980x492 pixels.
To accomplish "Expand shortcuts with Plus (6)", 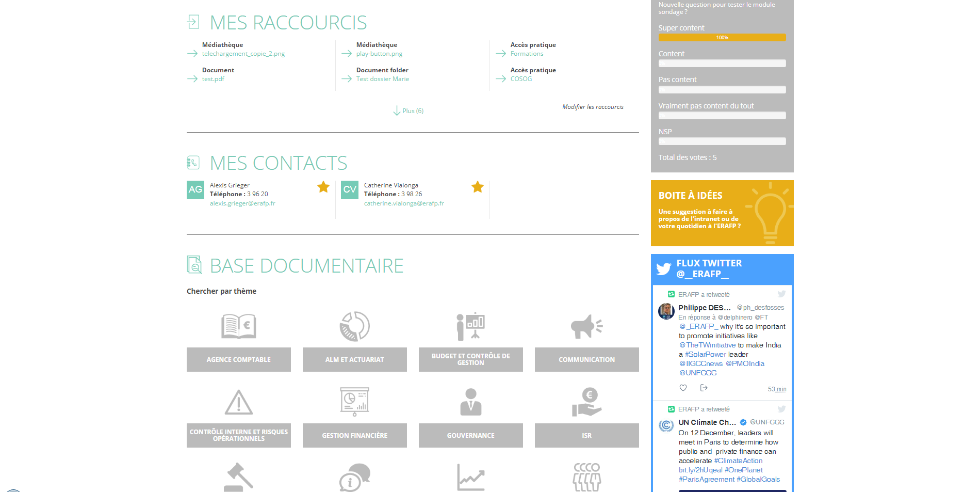I will click(x=409, y=111).
